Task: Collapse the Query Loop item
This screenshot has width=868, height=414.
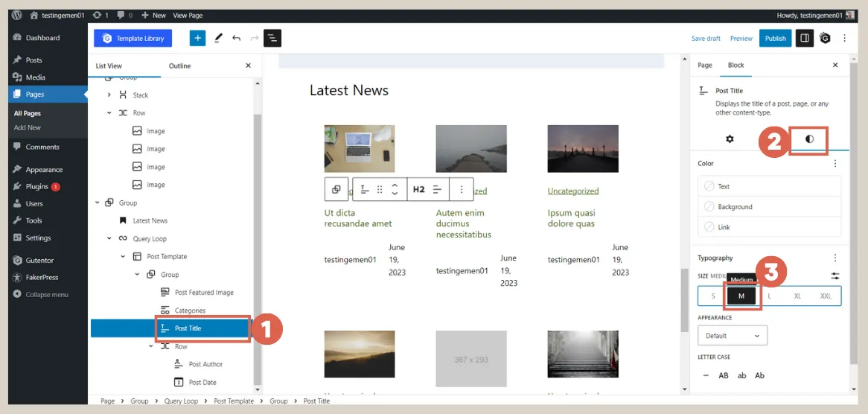Action: point(109,238)
